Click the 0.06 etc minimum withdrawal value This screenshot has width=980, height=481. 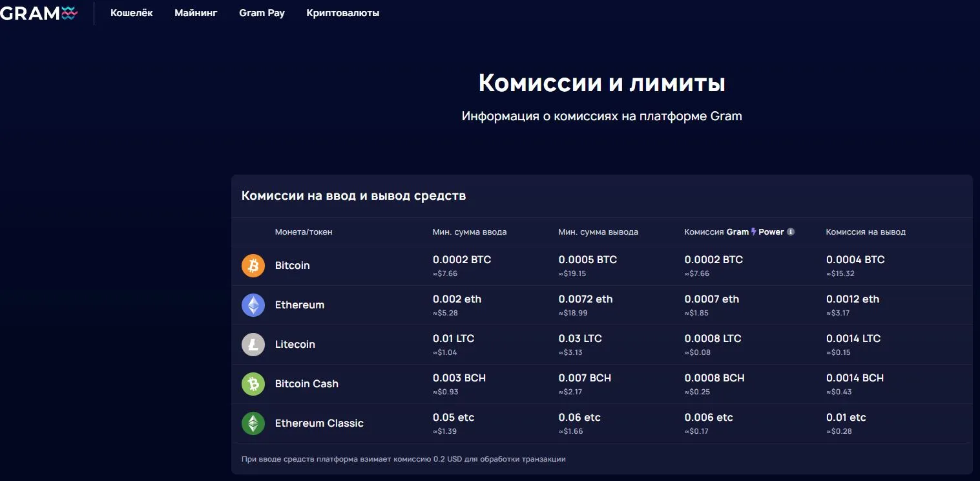579,418
